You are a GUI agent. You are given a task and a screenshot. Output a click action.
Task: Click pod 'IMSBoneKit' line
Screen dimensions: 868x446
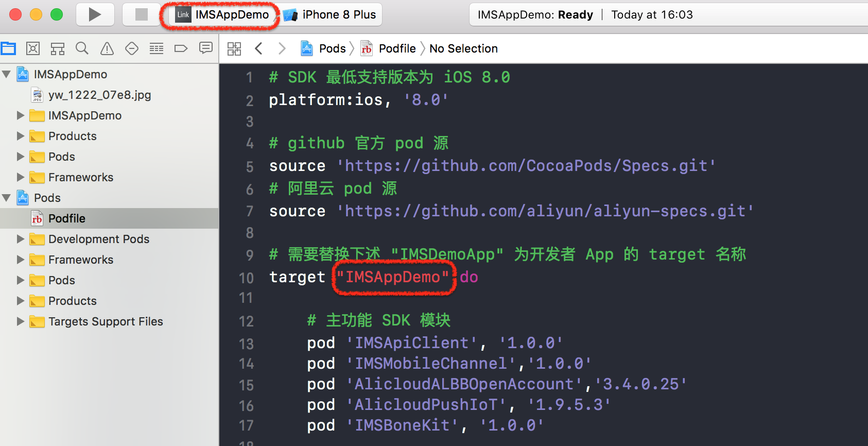(425, 425)
